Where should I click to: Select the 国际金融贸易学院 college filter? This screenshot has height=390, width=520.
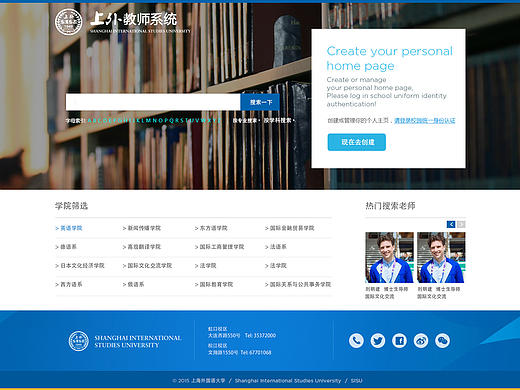coord(290,228)
